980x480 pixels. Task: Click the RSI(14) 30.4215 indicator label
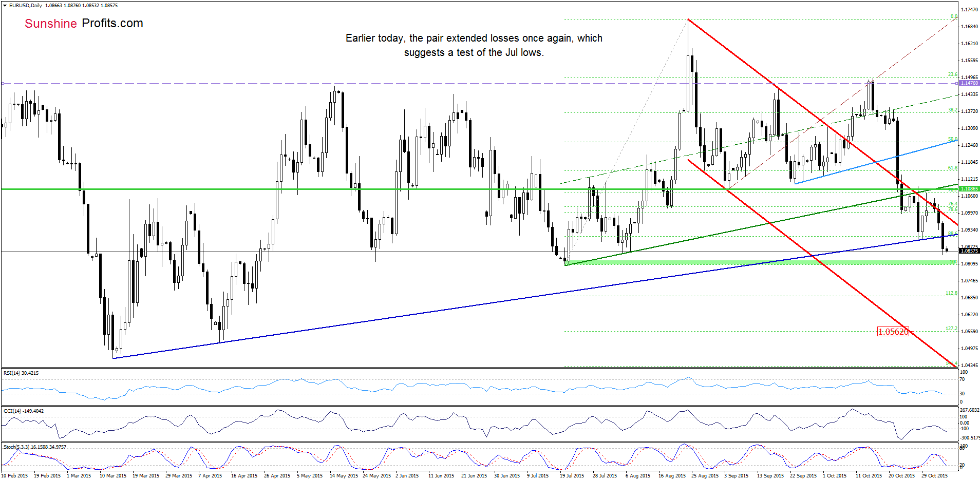coord(21,373)
